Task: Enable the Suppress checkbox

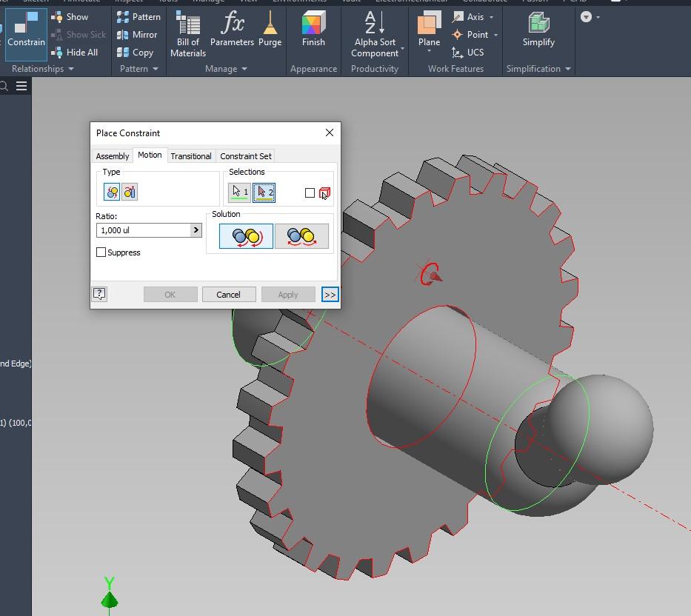Action: [101, 252]
